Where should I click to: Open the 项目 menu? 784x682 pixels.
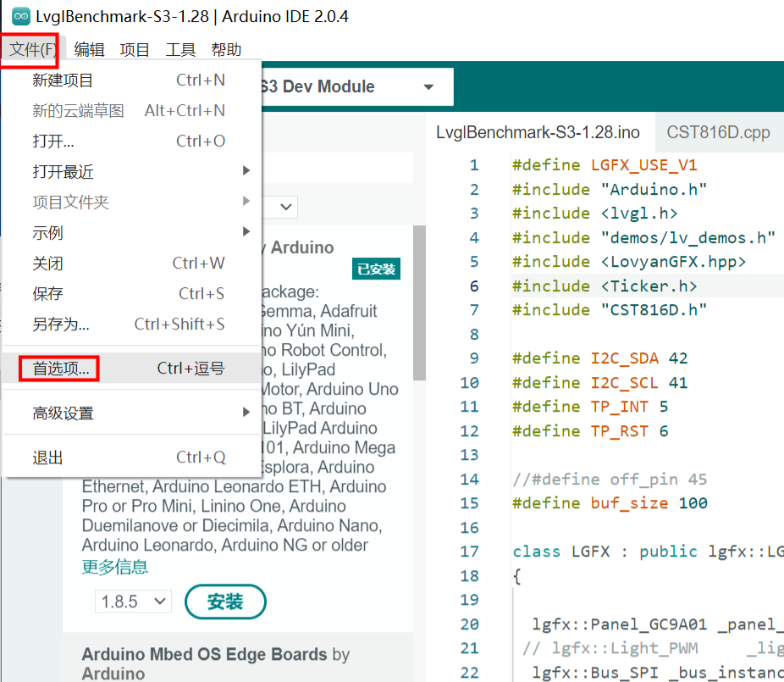point(135,49)
